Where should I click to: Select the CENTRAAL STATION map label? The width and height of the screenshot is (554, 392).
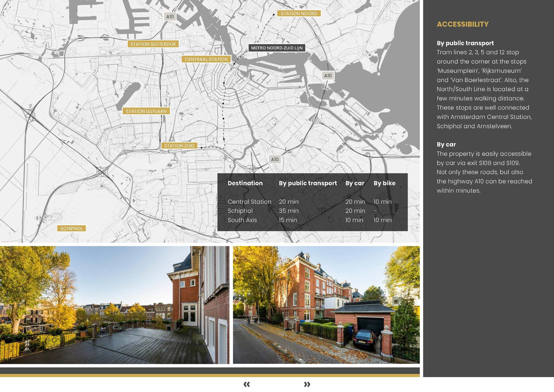(206, 59)
